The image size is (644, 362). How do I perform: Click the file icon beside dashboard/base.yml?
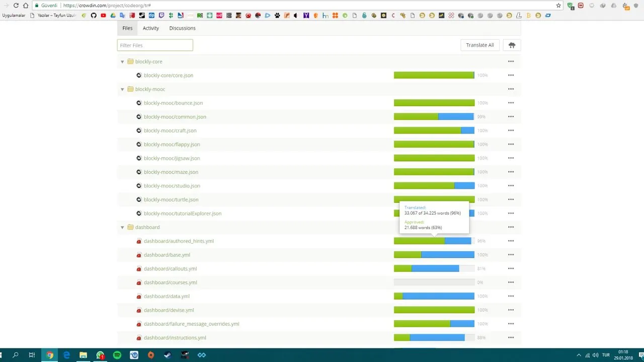click(139, 255)
